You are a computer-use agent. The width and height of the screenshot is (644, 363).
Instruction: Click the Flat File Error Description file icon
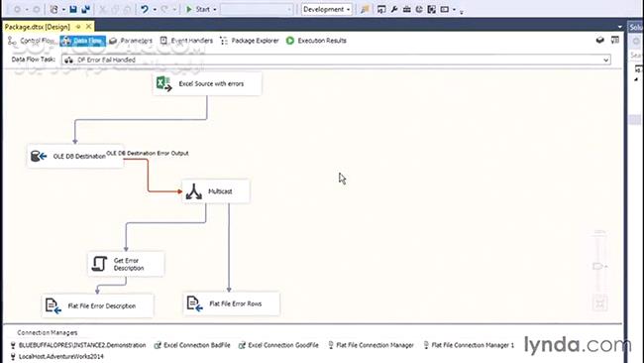(x=54, y=305)
